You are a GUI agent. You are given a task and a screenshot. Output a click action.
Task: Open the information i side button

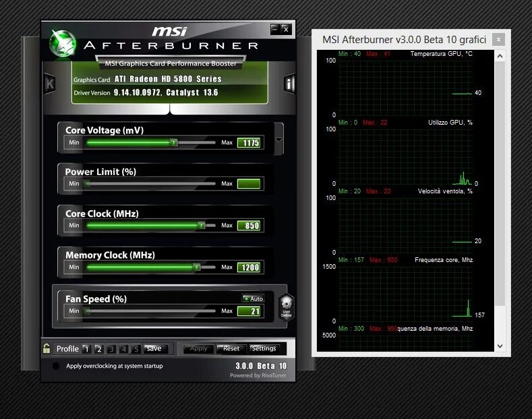pyautogui.click(x=289, y=84)
